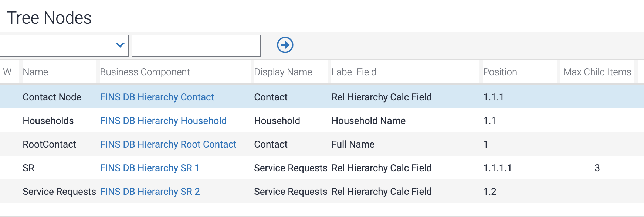Click the search value text box
Screen dimensions: 644x217
pos(196,46)
